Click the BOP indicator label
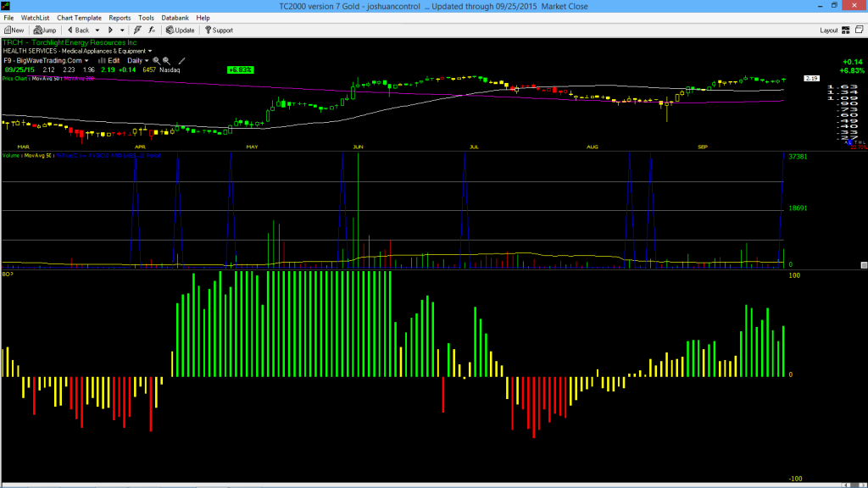The image size is (868, 488). (x=7, y=274)
